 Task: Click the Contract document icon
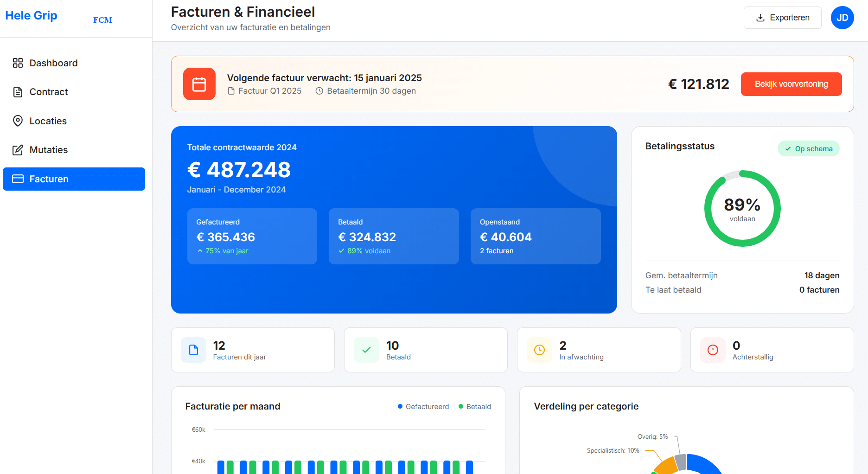(18, 92)
